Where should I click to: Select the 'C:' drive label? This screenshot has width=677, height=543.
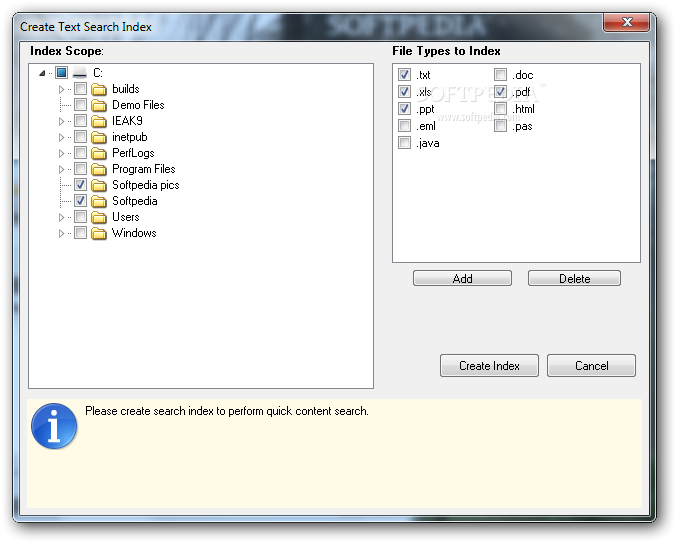98,73
